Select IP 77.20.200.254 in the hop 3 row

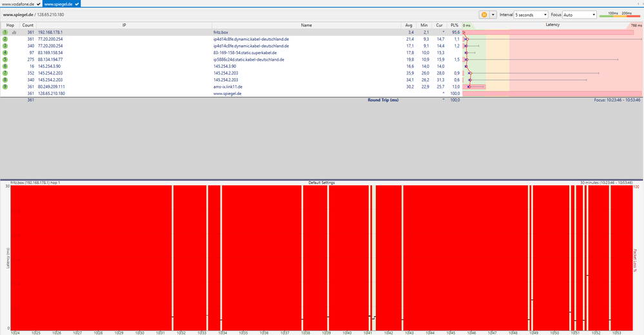pyautogui.click(x=50, y=46)
